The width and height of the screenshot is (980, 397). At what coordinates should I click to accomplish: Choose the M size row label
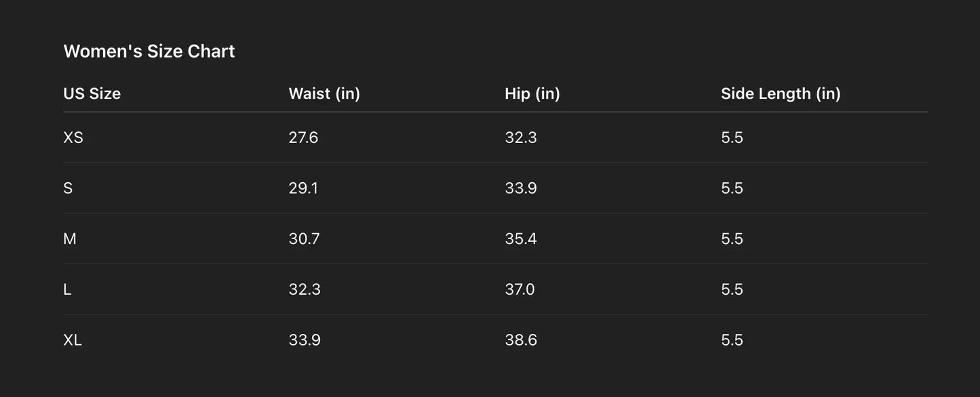[70, 238]
